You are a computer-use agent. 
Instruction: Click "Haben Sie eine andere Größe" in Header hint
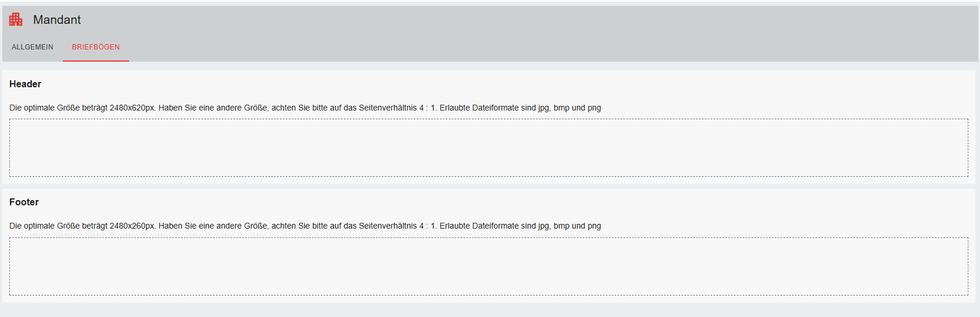click(213, 108)
